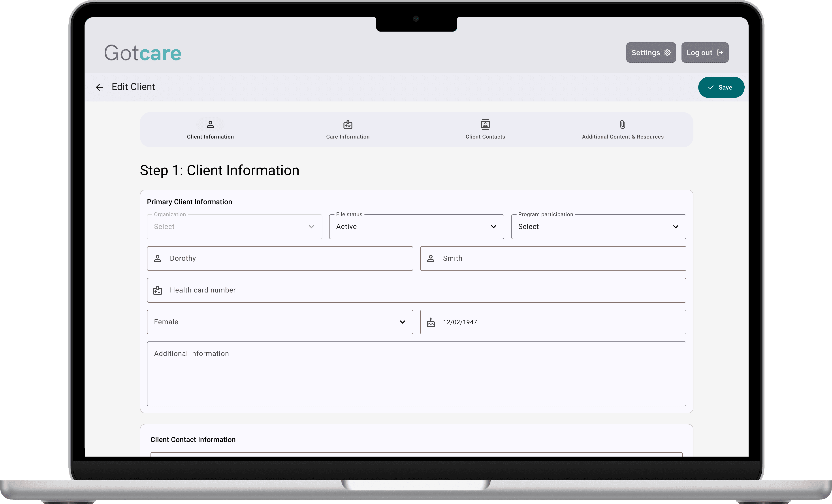Viewport: 832px width, 504px height.
Task: Click the gear icon in Settings button
Action: click(667, 53)
